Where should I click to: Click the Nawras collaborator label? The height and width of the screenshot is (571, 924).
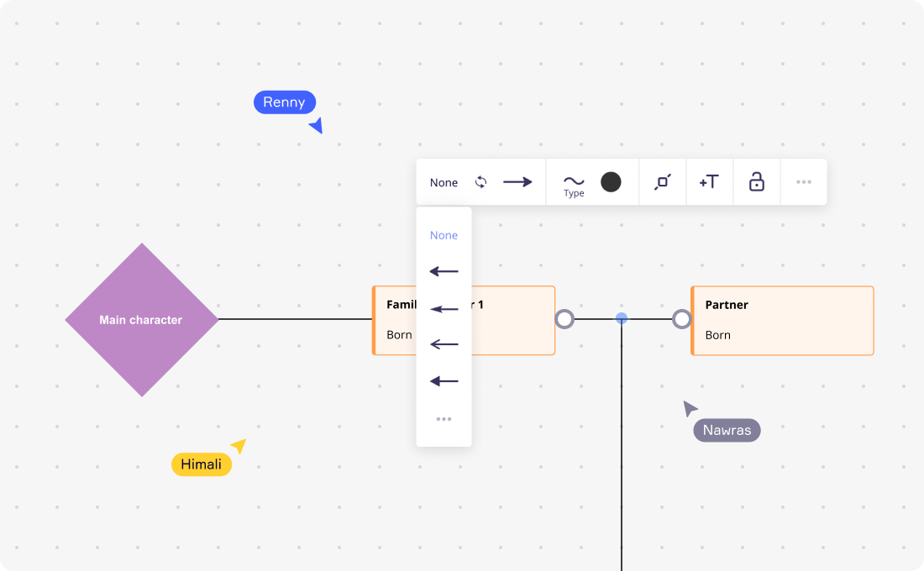[x=726, y=430]
